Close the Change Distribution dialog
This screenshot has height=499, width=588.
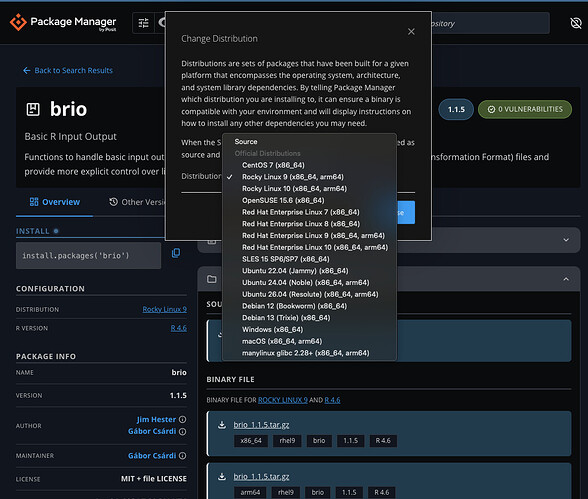[411, 31]
